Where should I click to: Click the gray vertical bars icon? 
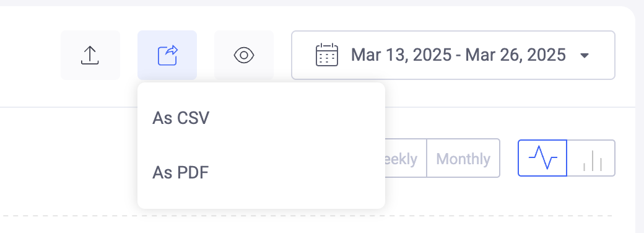click(592, 160)
